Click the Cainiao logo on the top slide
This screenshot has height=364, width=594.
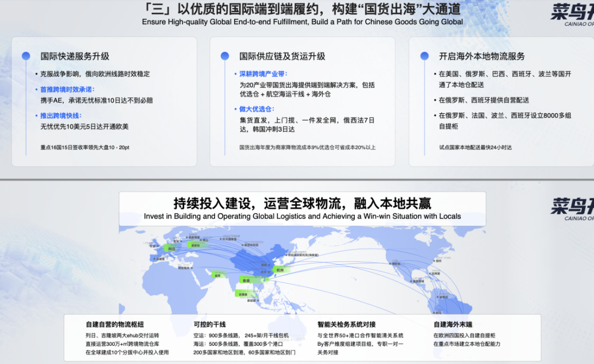[572, 13]
